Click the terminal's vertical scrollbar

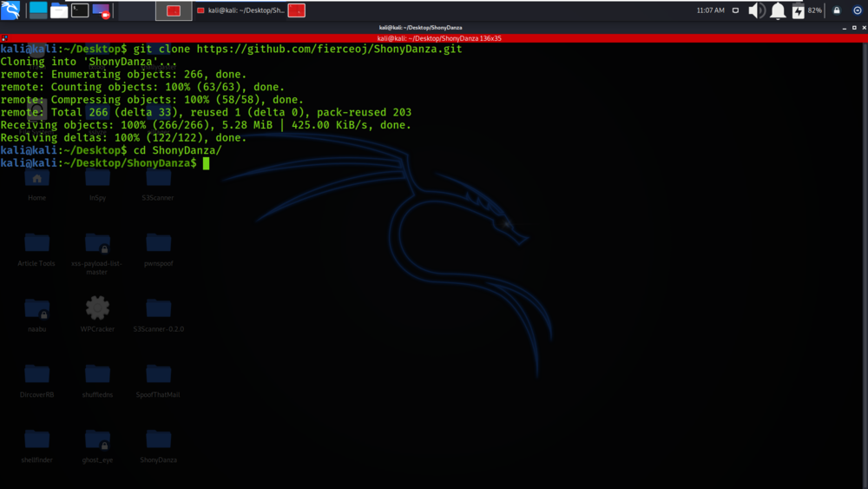(x=865, y=266)
